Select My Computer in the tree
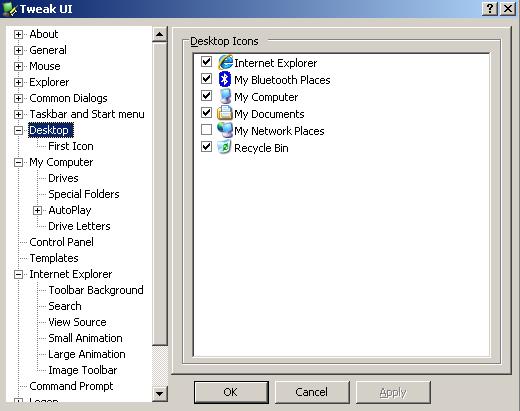520x411 pixels. (x=61, y=162)
